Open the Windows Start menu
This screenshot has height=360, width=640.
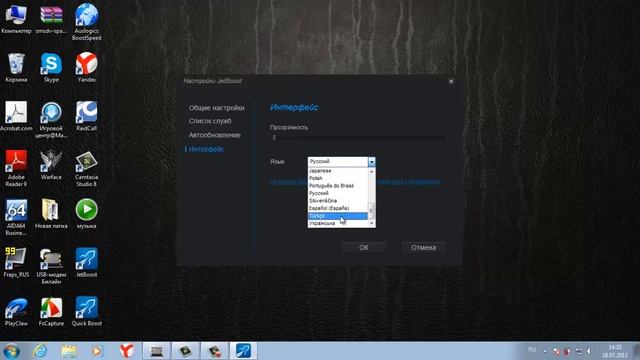pyautogui.click(x=11, y=351)
